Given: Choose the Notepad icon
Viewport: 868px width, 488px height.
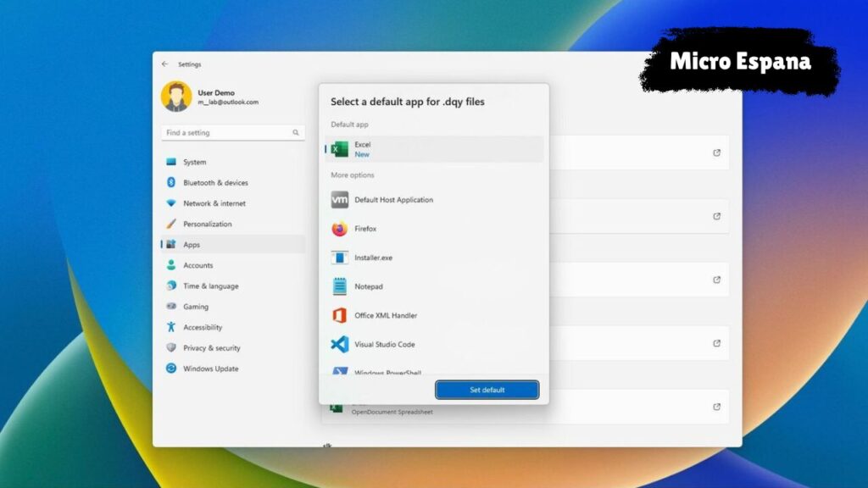Looking at the screenshot, I should click(x=340, y=286).
